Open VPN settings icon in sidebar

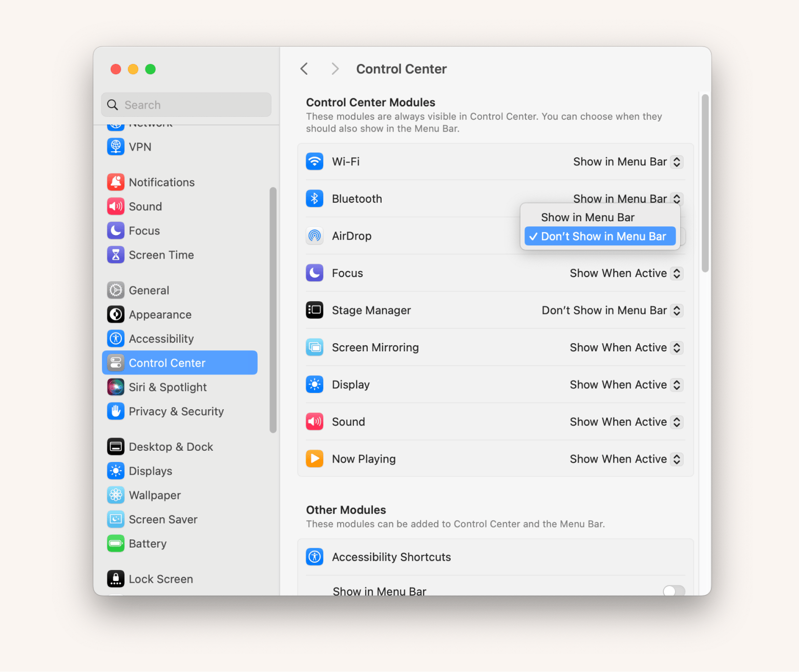(116, 147)
